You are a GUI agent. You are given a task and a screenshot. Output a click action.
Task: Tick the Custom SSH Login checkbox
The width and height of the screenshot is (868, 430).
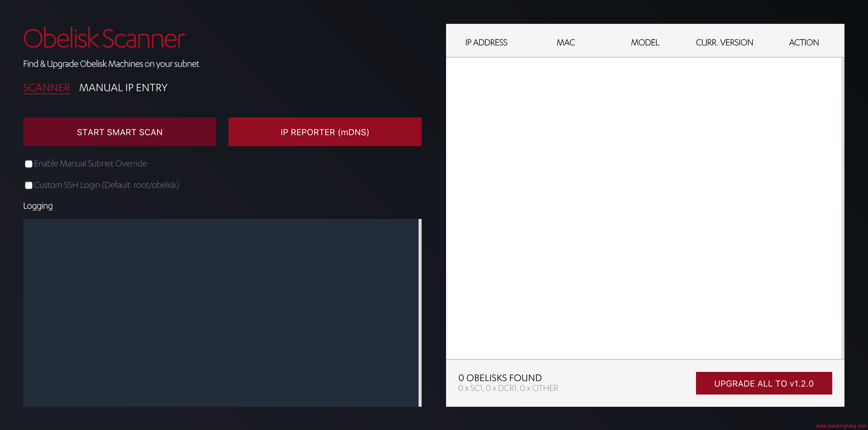click(29, 185)
